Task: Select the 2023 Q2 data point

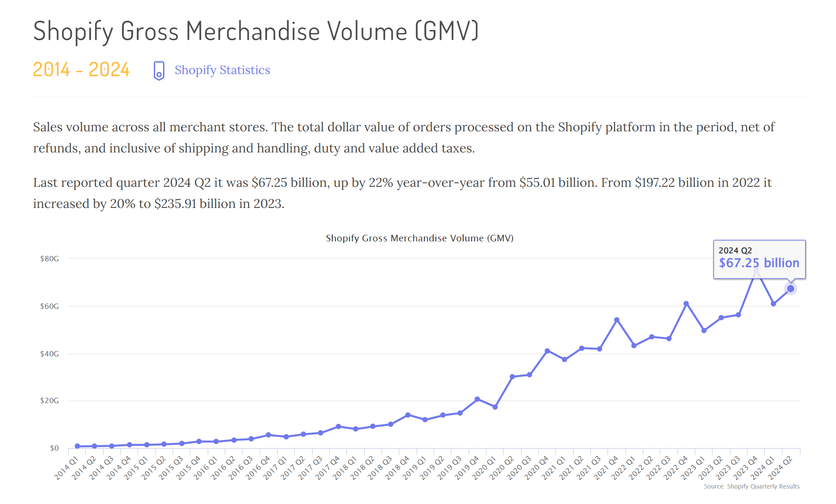Action: coord(721,318)
